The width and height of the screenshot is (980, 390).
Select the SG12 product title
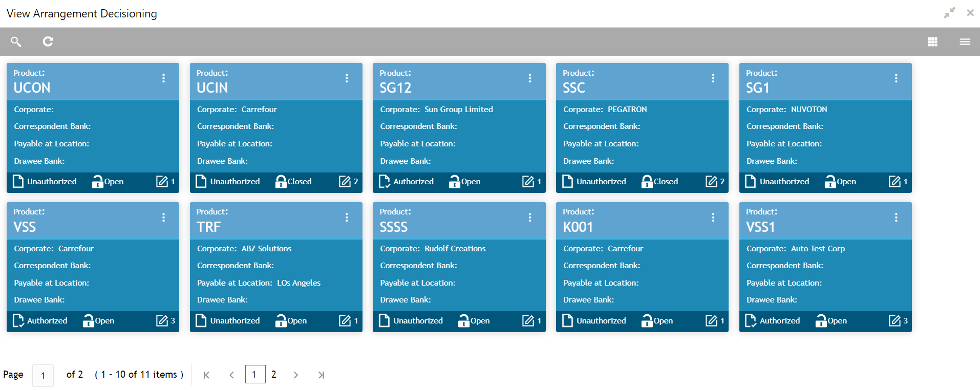pos(395,88)
